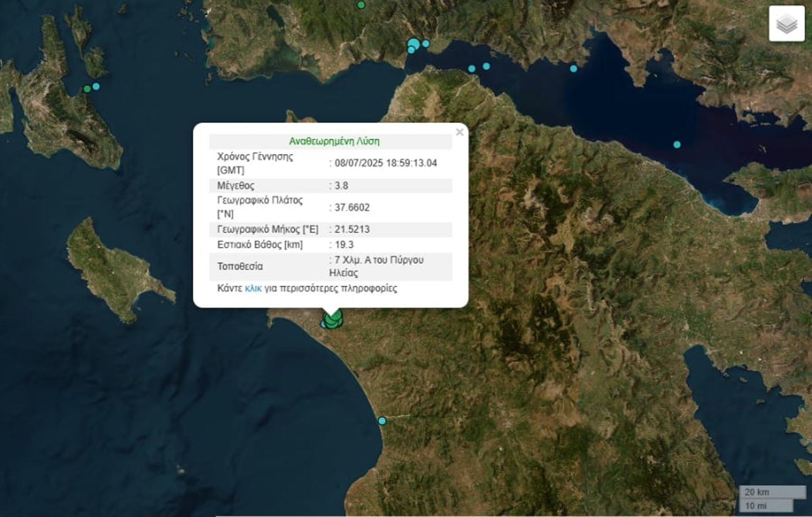Select the western cyan marker of the pair in the gulf
This screenshot has height=517, width=812.
click(472, 69)
